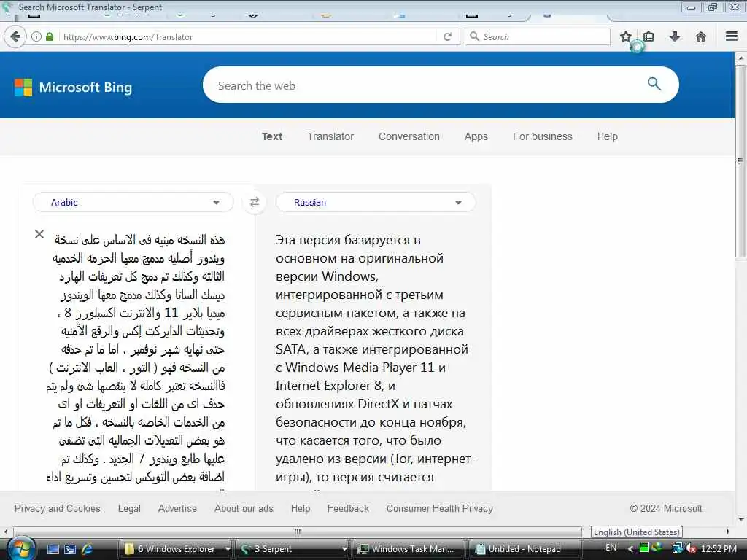Click the Switch between windows quick launch icon

point(70,549)
